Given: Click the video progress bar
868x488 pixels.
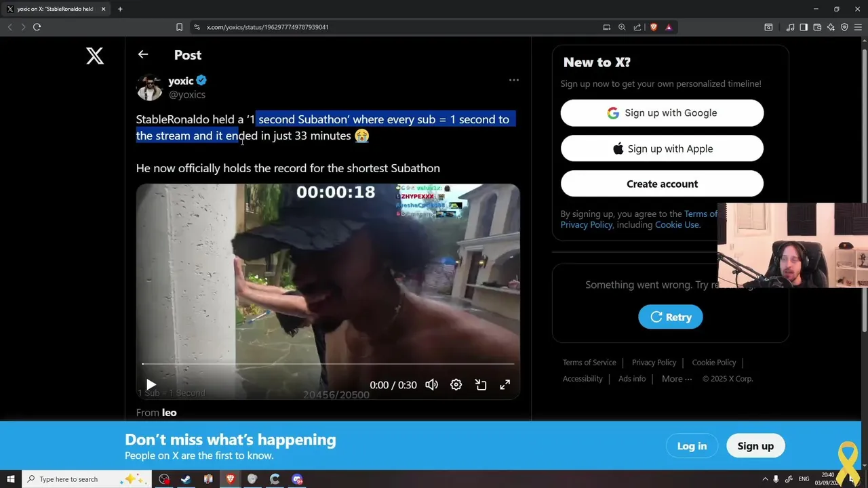Looking at the screenshot, I should [x=328, y=364].
